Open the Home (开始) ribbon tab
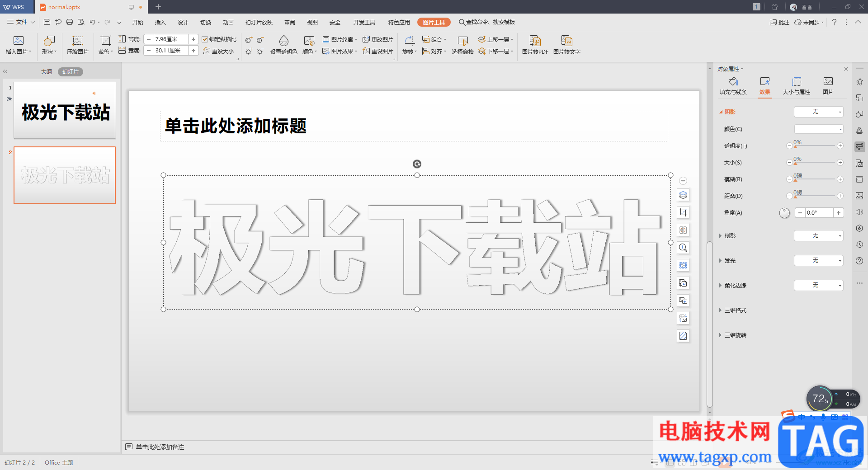This screenshot has width=868, height=470. [x=138, y=22]
